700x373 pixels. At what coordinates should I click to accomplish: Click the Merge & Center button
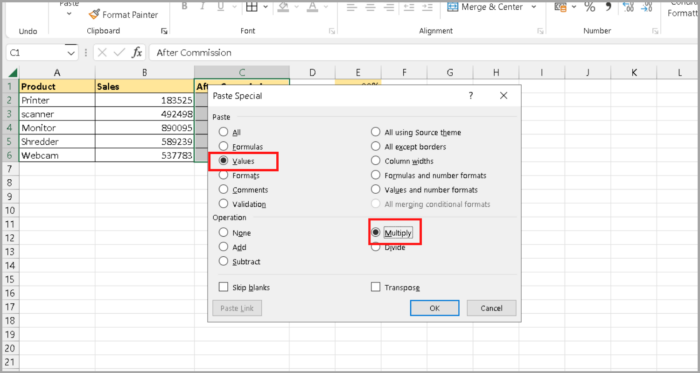pyautogui.click(x=485, y=7)
